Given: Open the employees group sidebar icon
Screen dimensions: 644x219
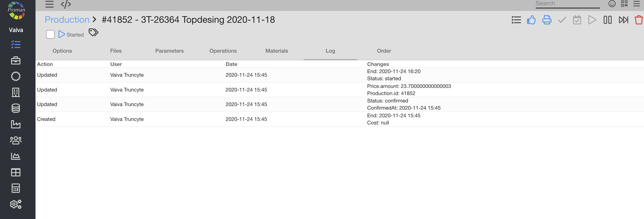Looking at the screenshot, I should coord(16,140).
